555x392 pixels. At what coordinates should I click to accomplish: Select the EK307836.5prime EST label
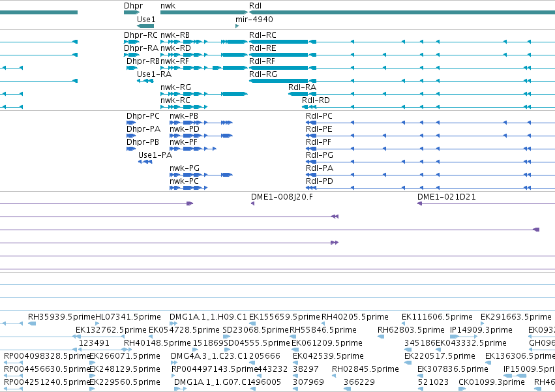tap(453, 369)
